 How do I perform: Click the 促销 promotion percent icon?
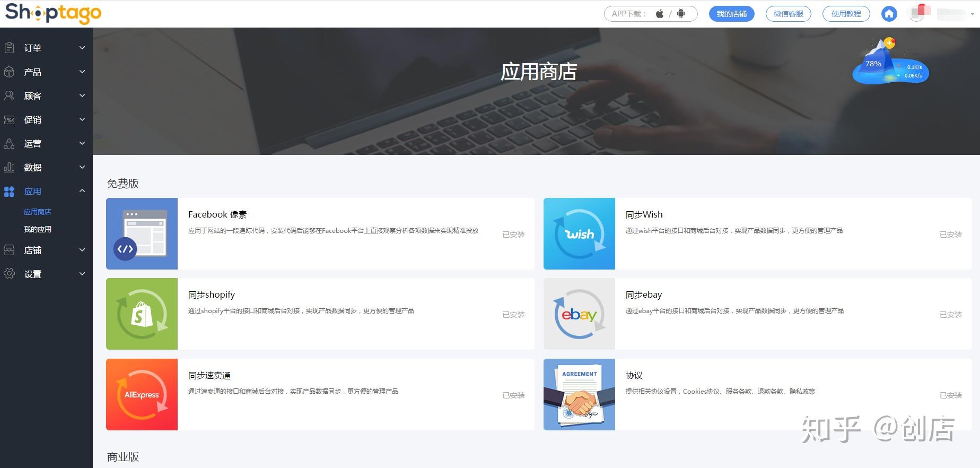click(9, 119)
